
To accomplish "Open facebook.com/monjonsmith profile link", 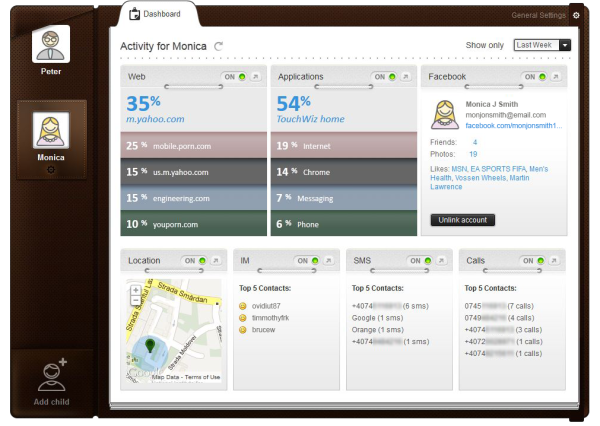I will [514, 126].
